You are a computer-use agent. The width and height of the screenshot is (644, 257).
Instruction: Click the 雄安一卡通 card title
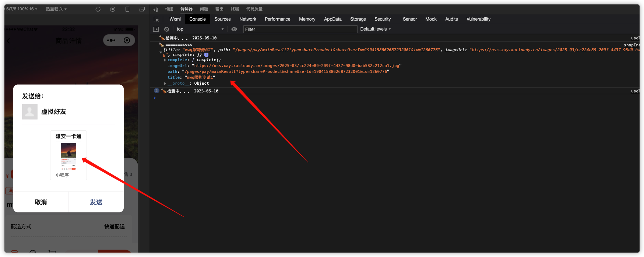pos(68,136)
